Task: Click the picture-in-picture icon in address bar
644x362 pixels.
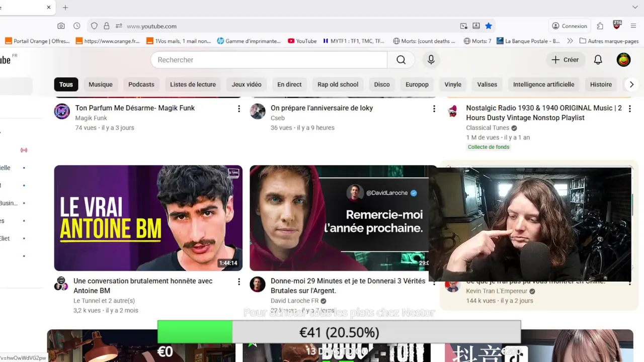Action: [463, 26]
